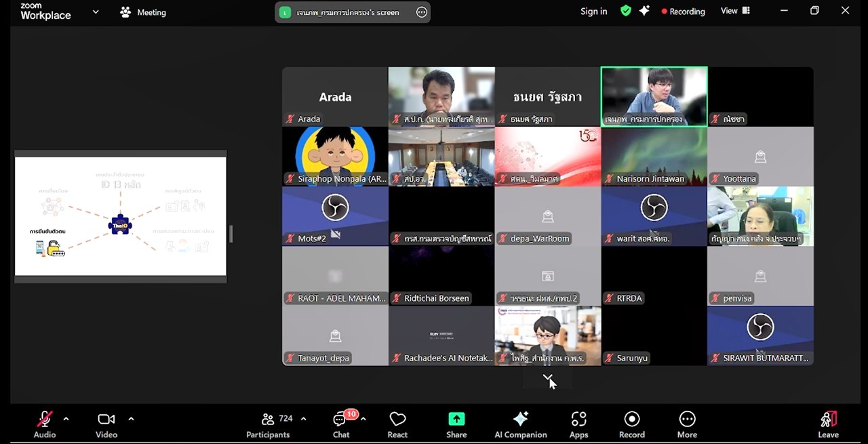
Task: Click the muted mic icon on Arada
Action: pos(290,119)
